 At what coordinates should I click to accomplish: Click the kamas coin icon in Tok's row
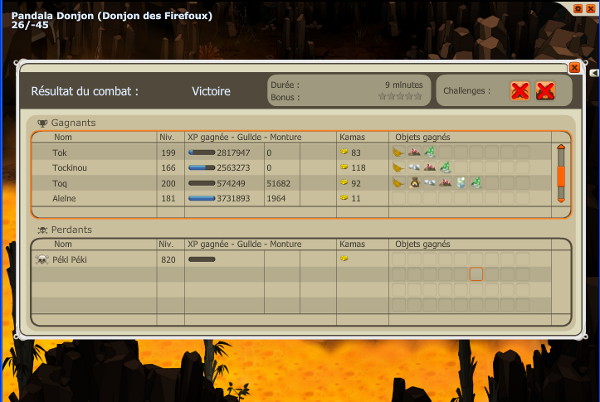(x=344, y=152)
